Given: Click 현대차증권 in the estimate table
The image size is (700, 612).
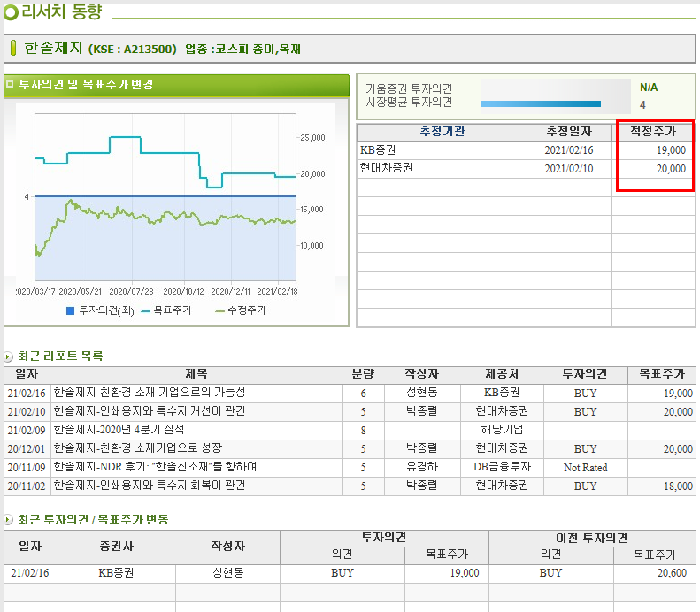Looking at the screenshot, I should click(386, 168).
